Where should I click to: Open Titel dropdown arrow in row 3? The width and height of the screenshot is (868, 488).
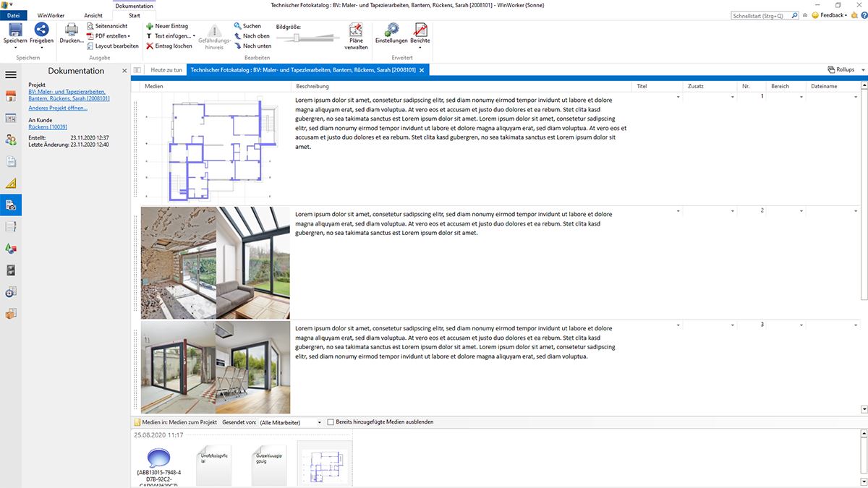click(x=678, y=325)
